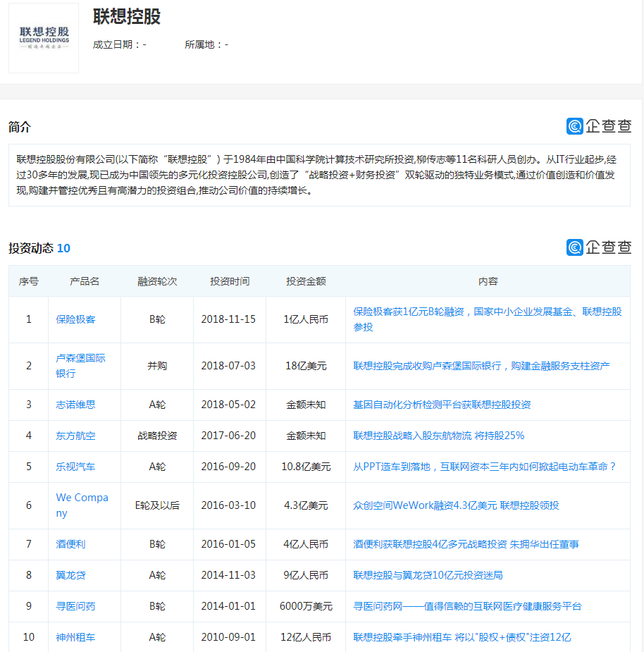
Task: Open the 志诺维思 product link
Action: [x=75, y=405]
